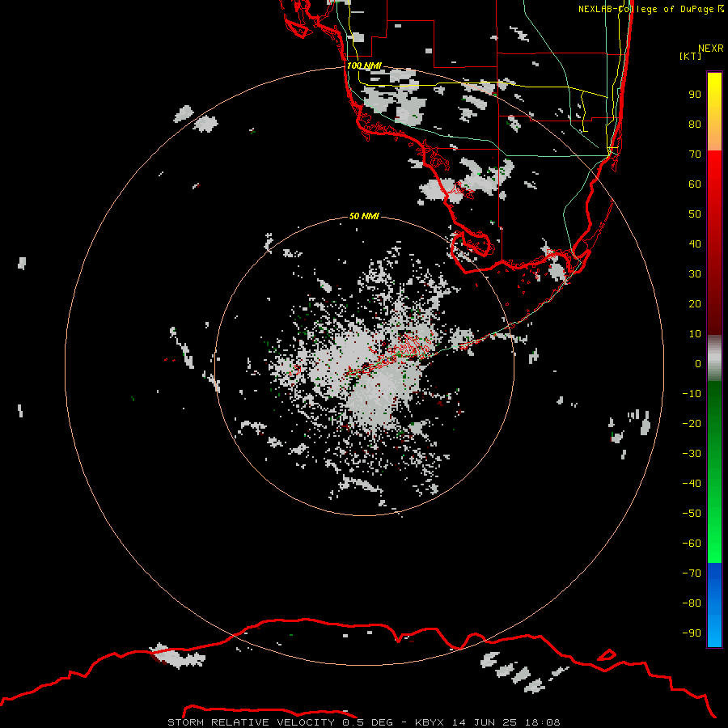Click the 30 value on the velocity scale
The width and height of the screenshot is (728, 728).
pyautogui.click(x=695, y=274)
